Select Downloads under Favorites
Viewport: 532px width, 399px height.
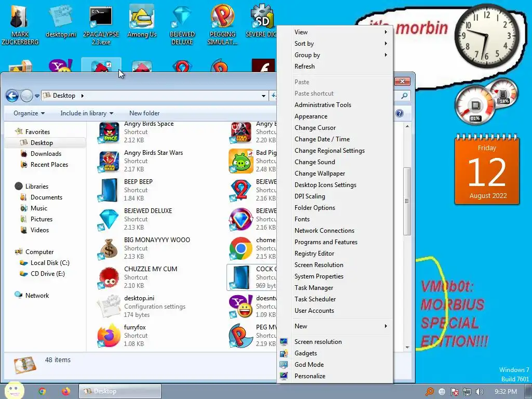click(46, 154)
